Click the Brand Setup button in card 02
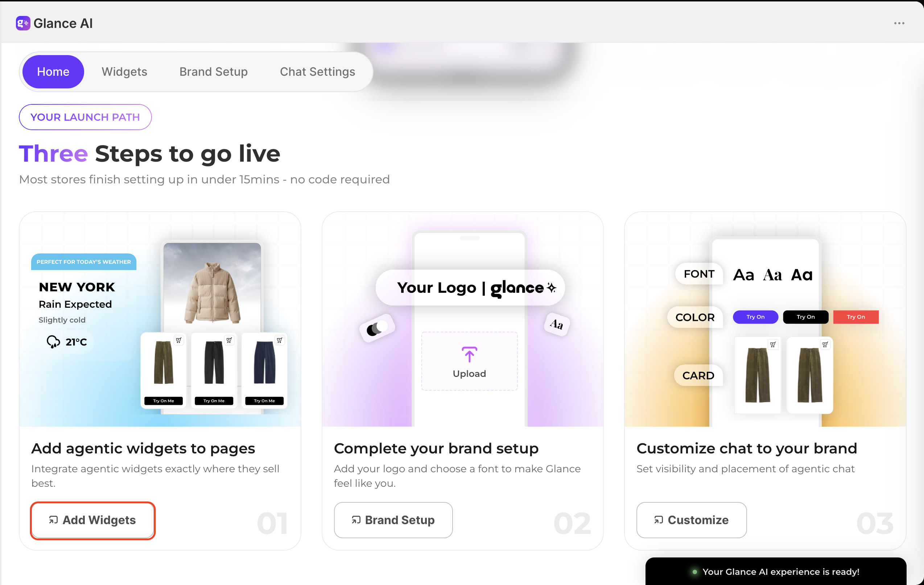 tap(393, 520)
